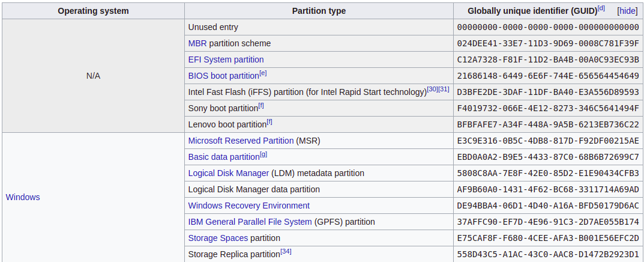Follow the Storage Spaces link

(x=218, y=238)
